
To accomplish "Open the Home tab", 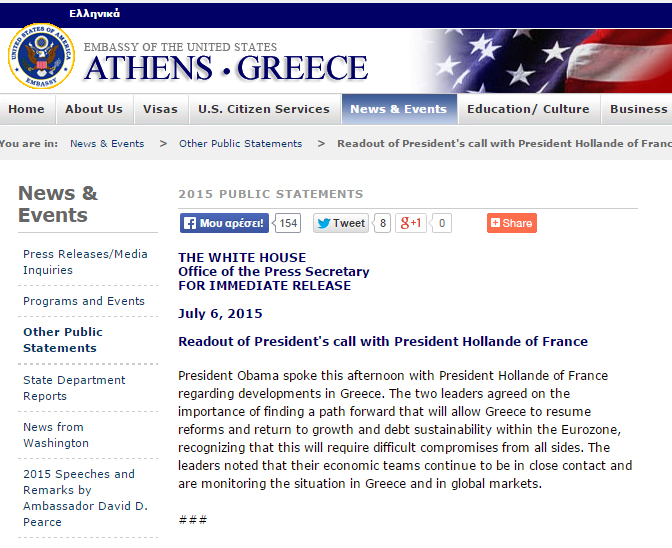I will tap(26, 109).
